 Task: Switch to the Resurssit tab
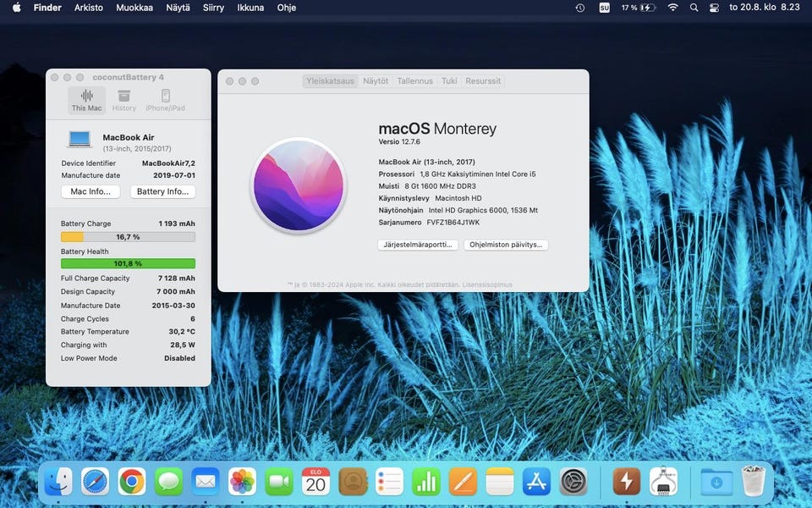(483, 81)
